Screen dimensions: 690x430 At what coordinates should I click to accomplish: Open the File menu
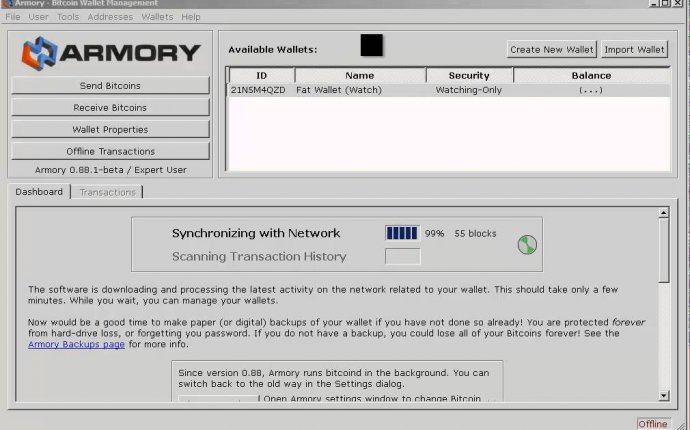pyautogui.click(x=13, y=17)
